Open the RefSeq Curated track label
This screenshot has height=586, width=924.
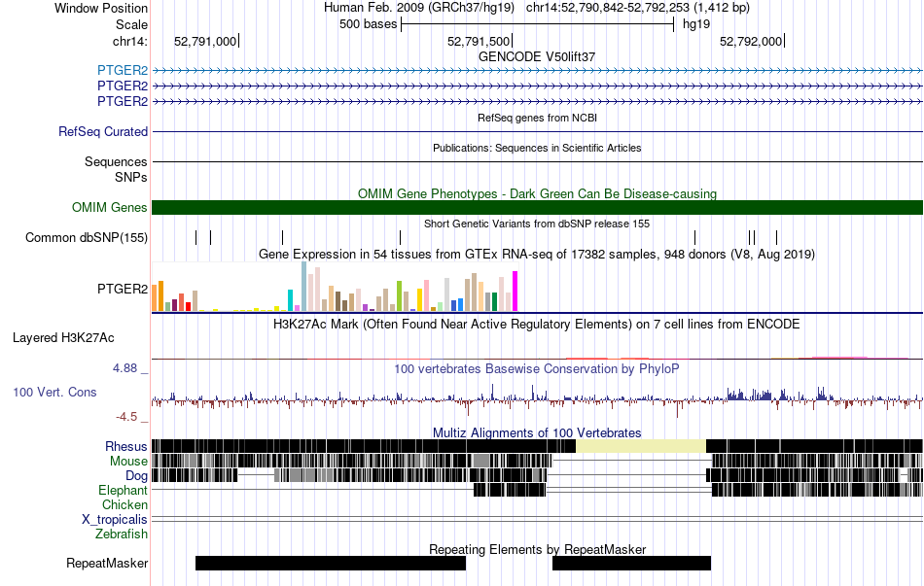click(103, 131)
